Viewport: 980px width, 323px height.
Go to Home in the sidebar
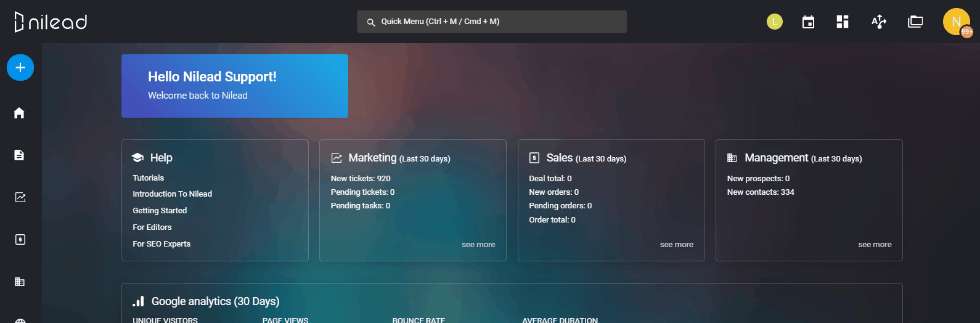[20, 113]
